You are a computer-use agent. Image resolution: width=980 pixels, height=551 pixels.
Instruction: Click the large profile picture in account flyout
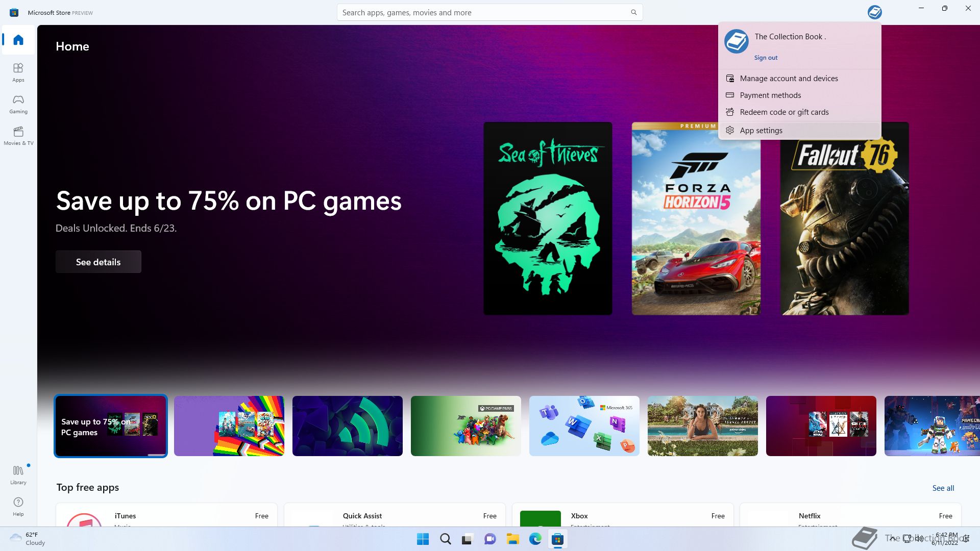pyautogui.click(x=736, y=41)
